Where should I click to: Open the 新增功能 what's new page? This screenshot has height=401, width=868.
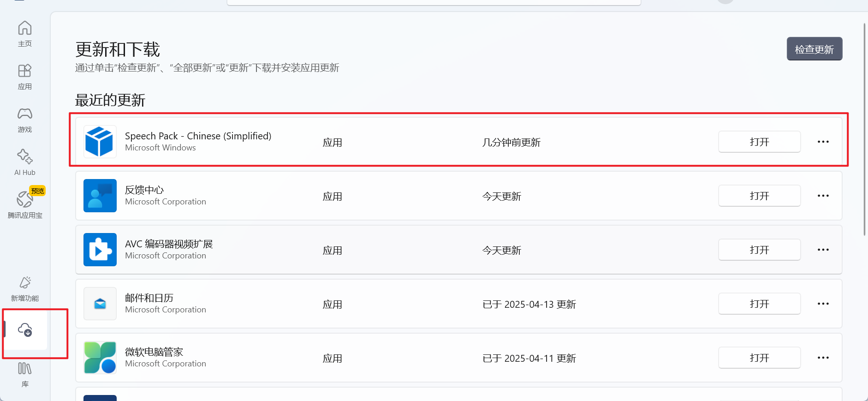pos(25,288)
